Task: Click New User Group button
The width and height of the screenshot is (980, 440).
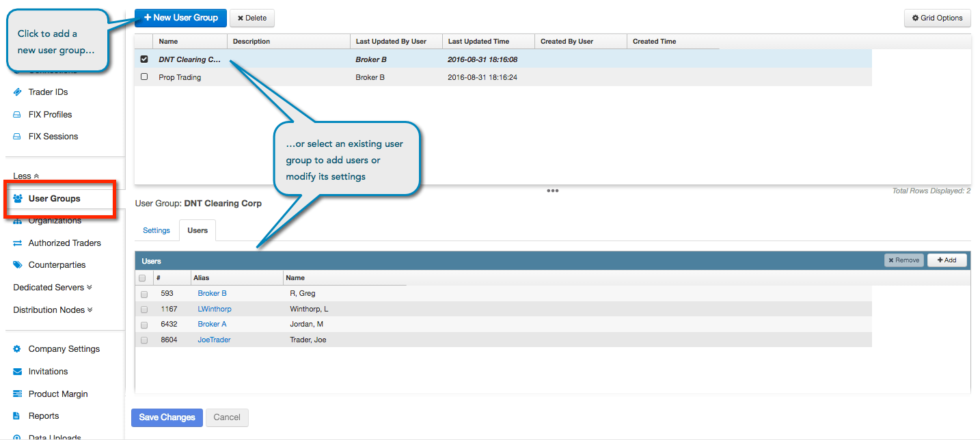Action: click(x=180, y=18)
